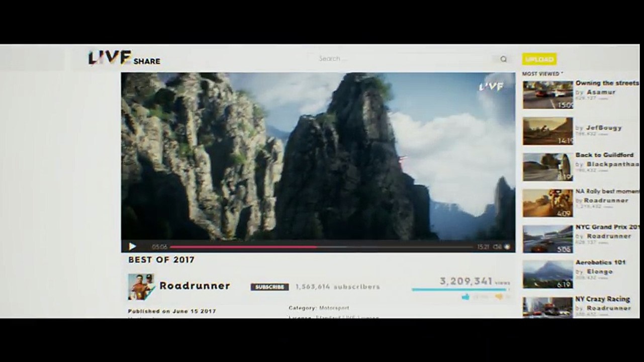Click the blue like ratio bar
644x362 pixels.
tap(459, 290)
